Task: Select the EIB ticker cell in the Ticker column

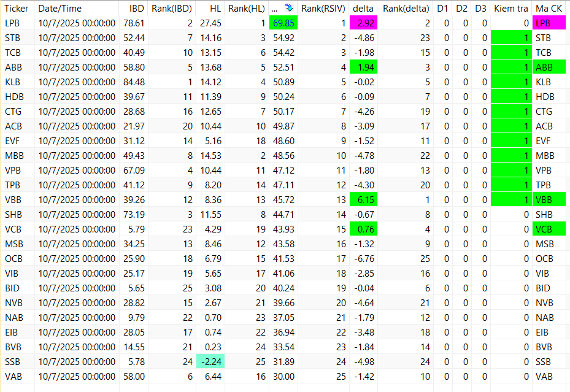Action: [17, 332]
